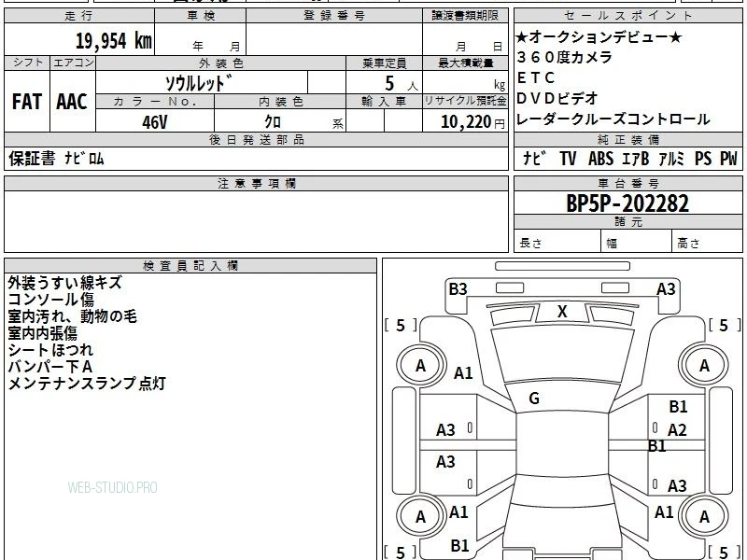Click the 車台番号 header
Viewport: 747px width, 560px height.
click(628, 183)
